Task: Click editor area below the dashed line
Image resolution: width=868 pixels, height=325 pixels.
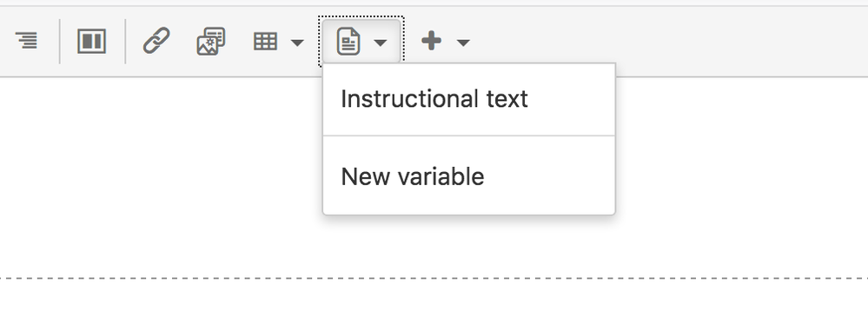Action: [x=434, y=303]
